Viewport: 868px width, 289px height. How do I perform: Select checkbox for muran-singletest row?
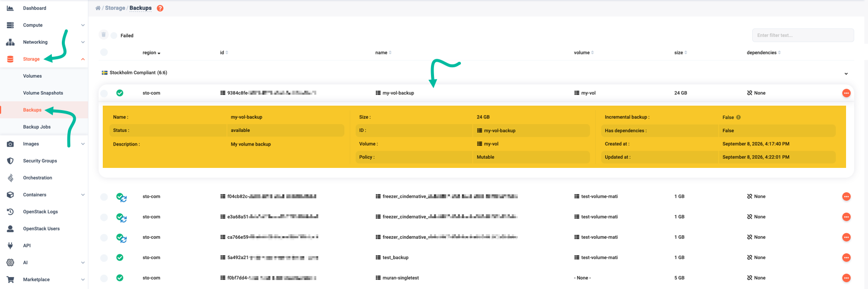(x=104, y=278)
